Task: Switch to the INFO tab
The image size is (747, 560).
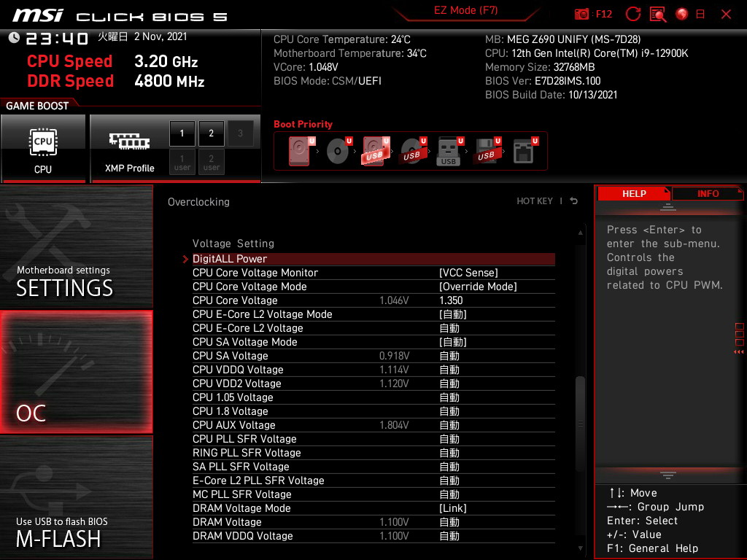Action: click(708, 194)
